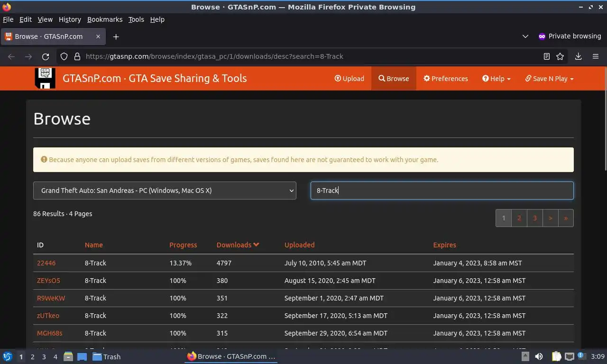Select current page 1 in pagination

pyautogui.click(x=504, y=218)
